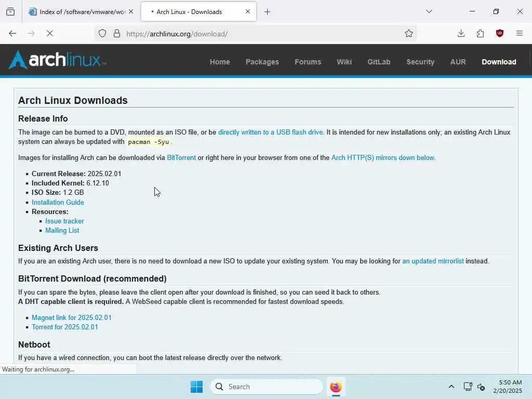Viewport: 532px width, 399px height.
Task: Jump to Arch HTTP(S) mirrors down below
Action: point(383,158)
